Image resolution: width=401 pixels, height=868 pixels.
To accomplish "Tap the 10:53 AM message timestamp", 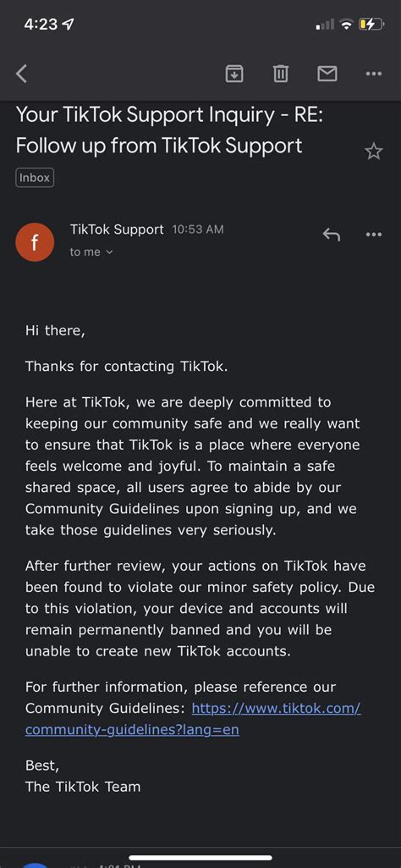I will 197,229.
